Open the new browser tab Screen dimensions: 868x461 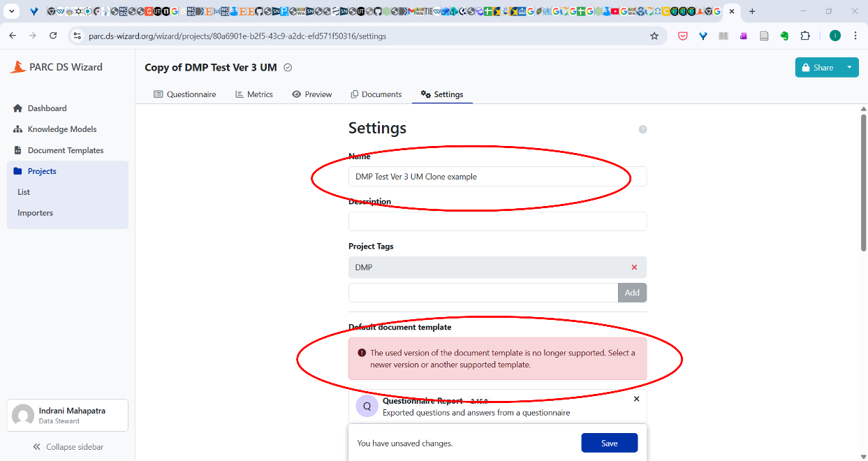[752, 11]
